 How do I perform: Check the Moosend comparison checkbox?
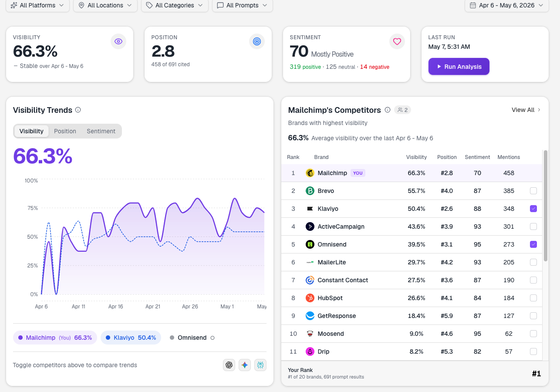tap(533, 334)
